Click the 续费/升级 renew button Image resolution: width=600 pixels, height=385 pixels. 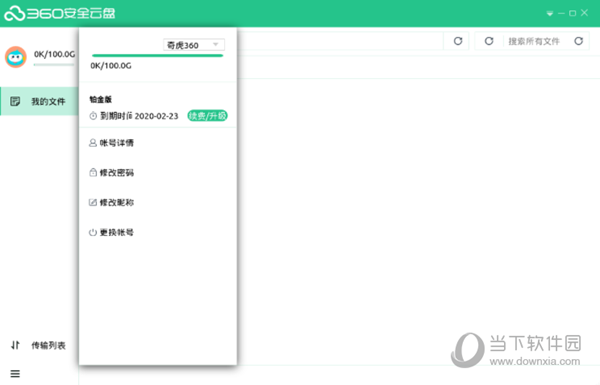click(x=207, y=116)
